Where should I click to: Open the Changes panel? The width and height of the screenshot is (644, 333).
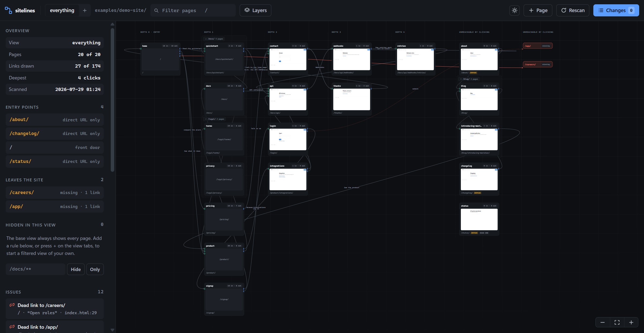coord(616,10)
